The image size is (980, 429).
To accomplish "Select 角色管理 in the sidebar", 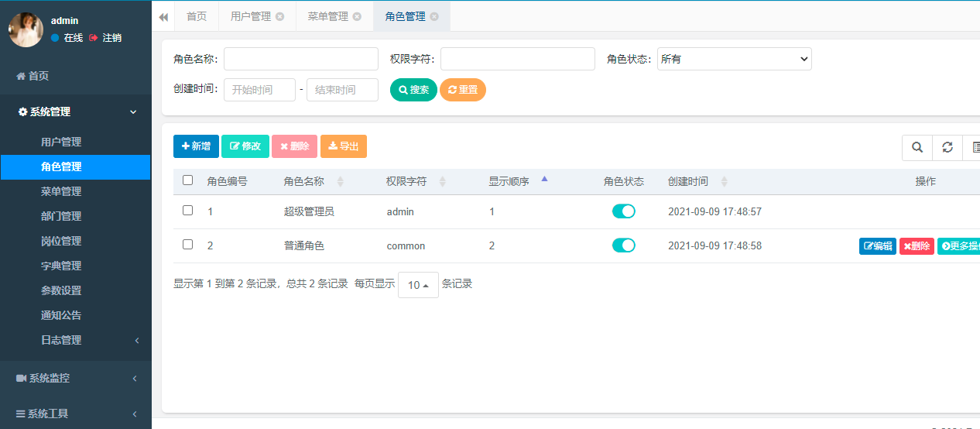I will [76, 166].
